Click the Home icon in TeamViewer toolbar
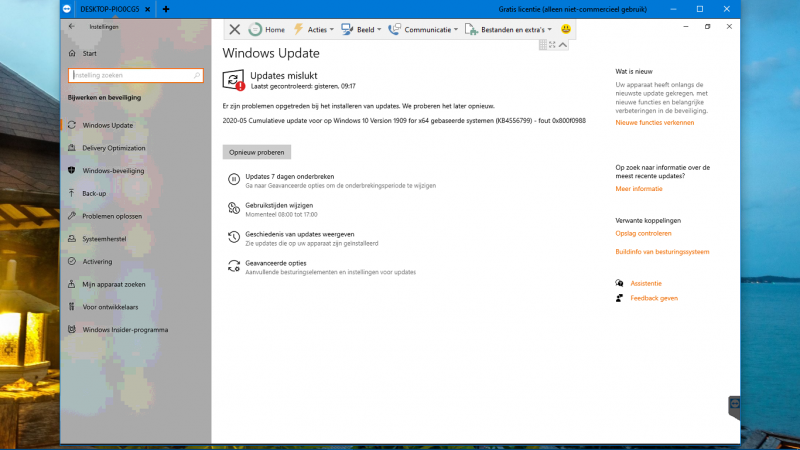 (x=256, y=29)
